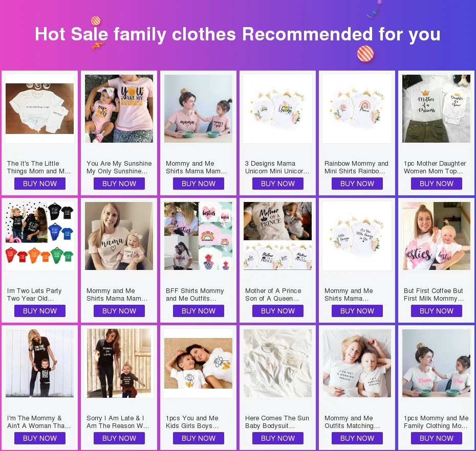The image size is (476, 451).
Task: Open the You Are My Sunshine shirt photo
Action: coord(119,108)
